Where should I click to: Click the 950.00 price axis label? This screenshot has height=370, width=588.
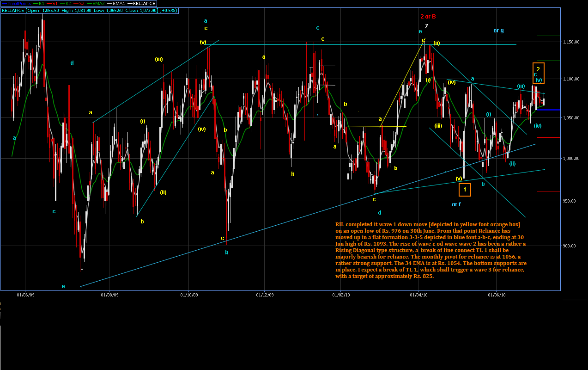click(569, 201)
